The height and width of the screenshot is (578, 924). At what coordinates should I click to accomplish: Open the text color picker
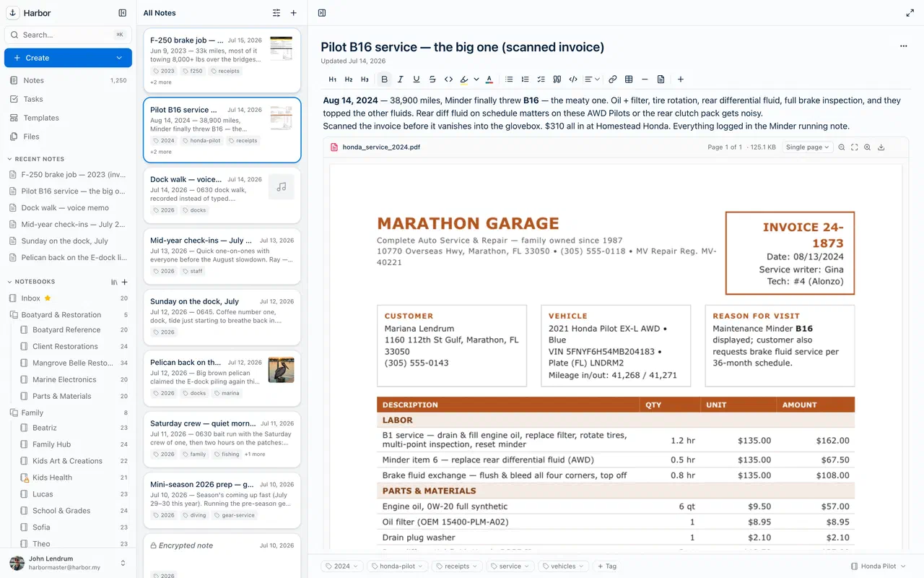(x=489, y=79)
